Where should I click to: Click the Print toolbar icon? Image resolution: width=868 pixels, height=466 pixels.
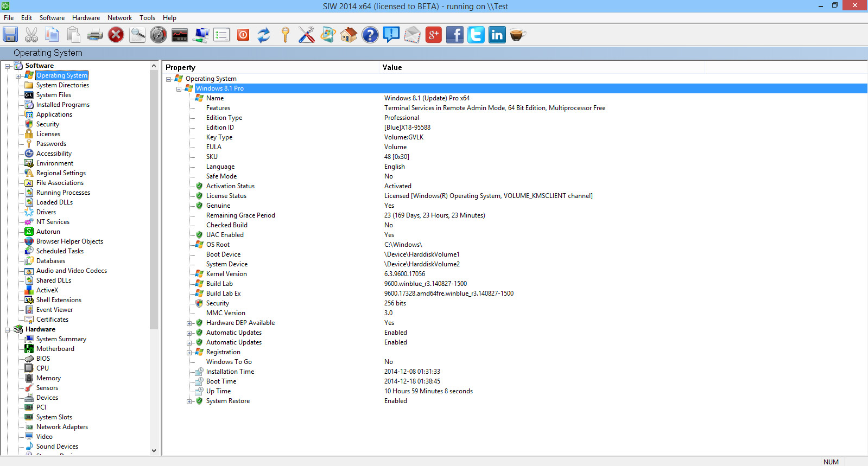point(95,35)
